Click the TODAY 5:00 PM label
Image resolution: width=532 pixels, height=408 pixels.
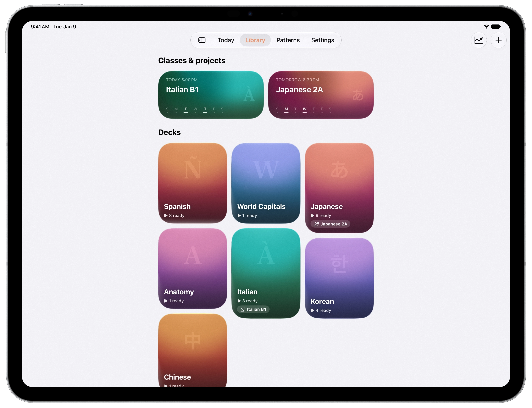[x=182, y=80]
